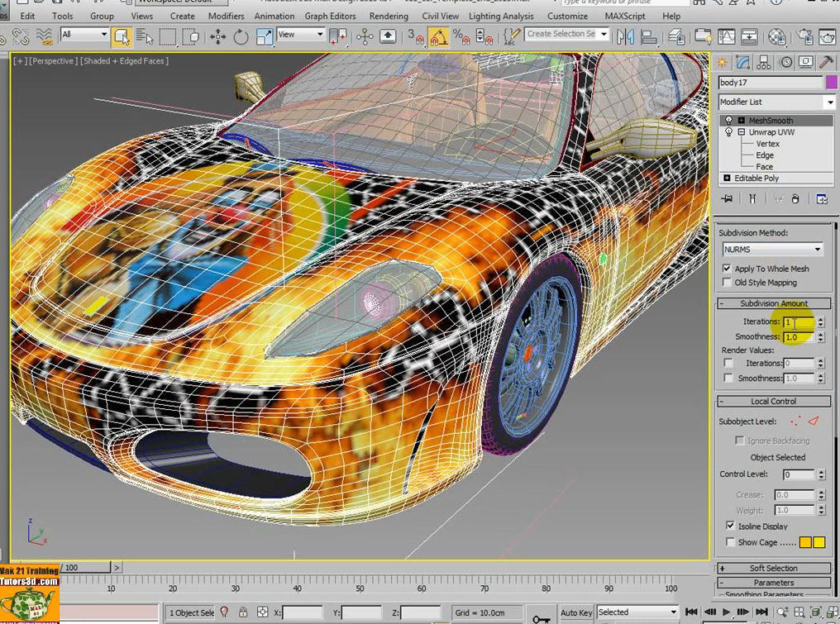Viewport: 840px width, 624px height.
Task: Click Pin Stack icon below modifier stack
Action: click(x=727, y=198)
